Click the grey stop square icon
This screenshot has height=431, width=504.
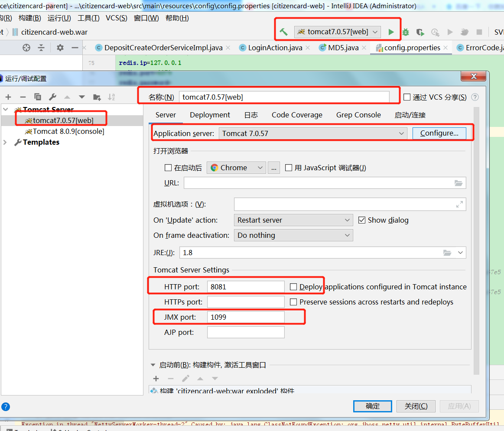[479, 32]
